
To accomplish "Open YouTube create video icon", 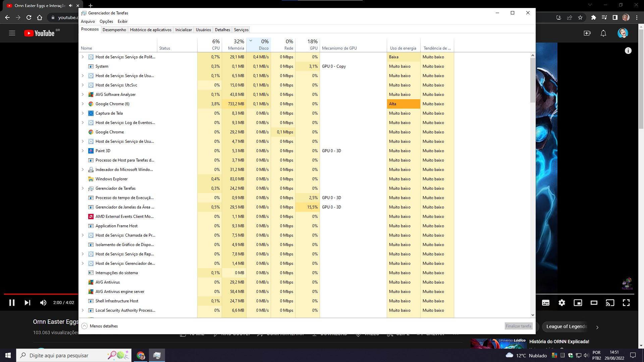I will (587, 33).
